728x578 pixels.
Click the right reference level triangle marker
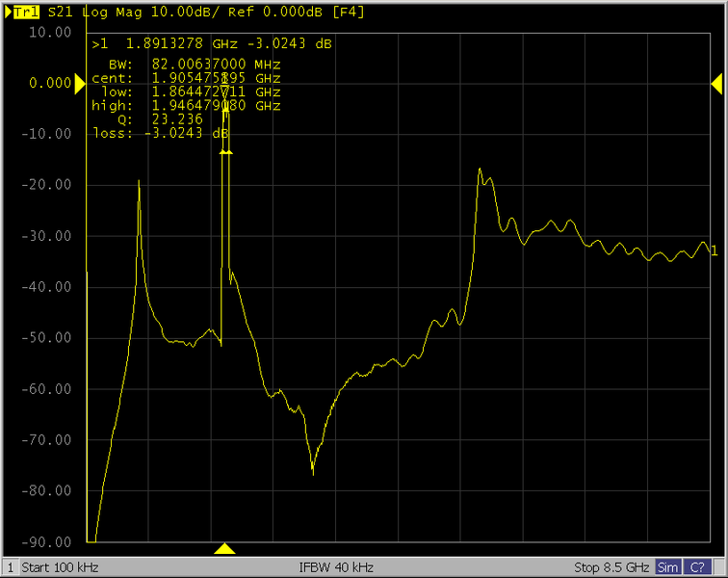click(x=716, y=85)
